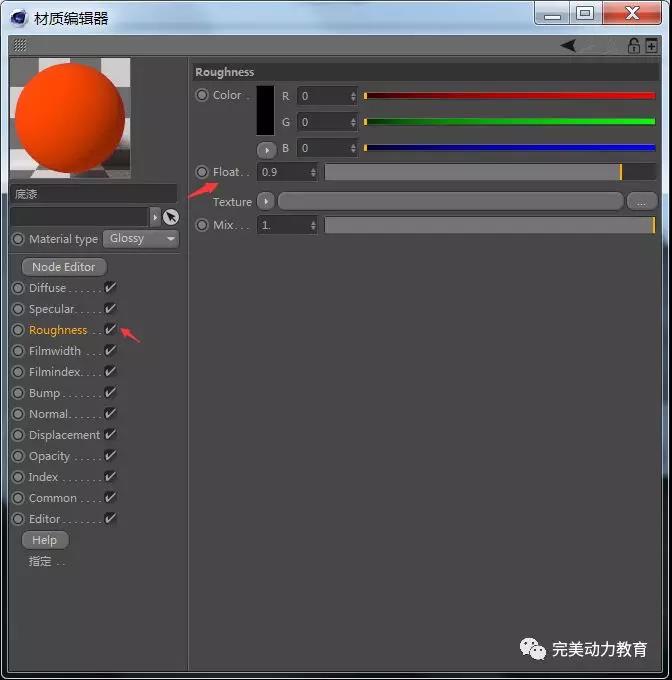Toggle the Bump channel checkbox
The width and height of the screenshot is (672, 680).
[x=111, y=393]
